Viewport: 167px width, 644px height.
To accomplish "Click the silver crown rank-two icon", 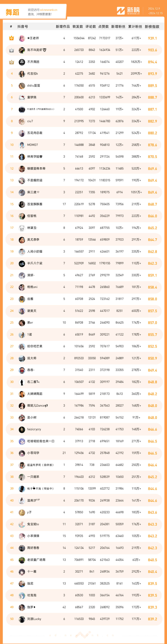I will [11, 50].
